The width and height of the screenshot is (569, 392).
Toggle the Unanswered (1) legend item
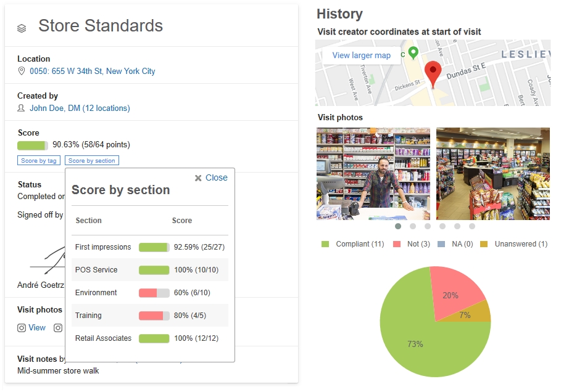(517, 244)
